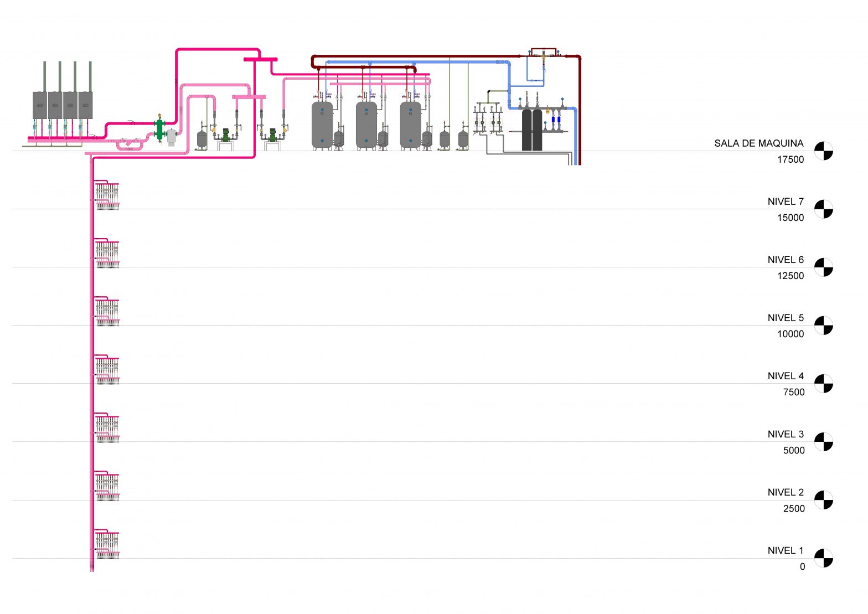This screenshot has height=614, width=868.
Task: Click the 17500 elevation value
Action: (790, 159)
